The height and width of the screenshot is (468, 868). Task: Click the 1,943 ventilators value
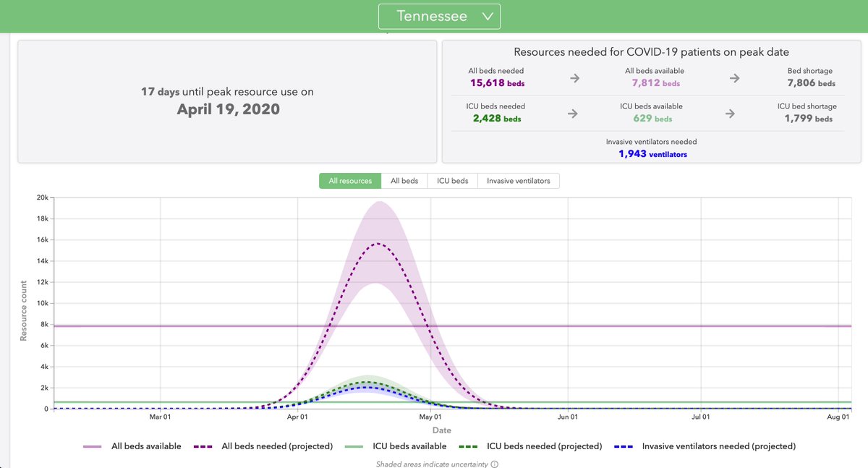(x=652, y=154)
